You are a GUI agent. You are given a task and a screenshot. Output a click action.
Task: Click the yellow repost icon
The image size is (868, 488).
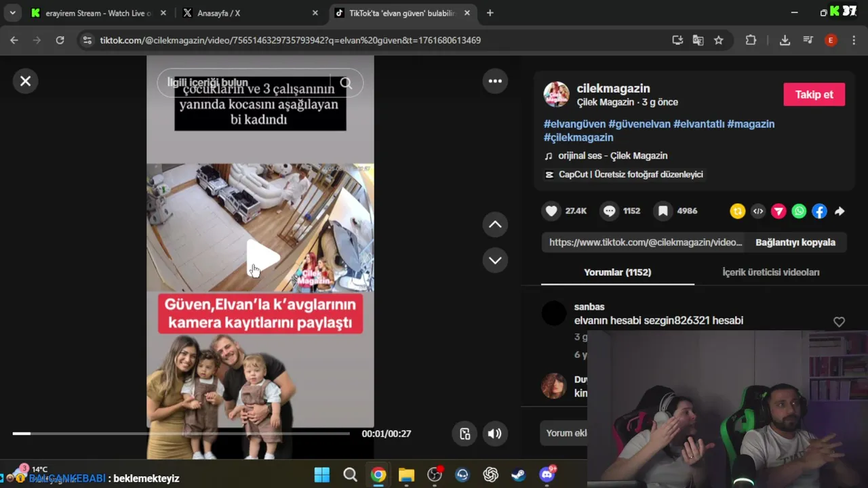pos(737,211)
